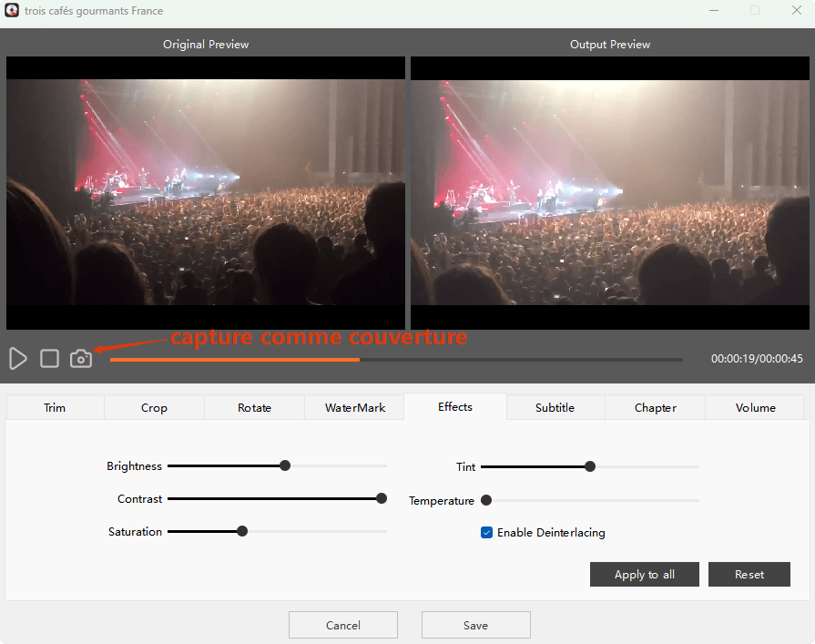This screenshot has width=815, height=644.
Task: Click the Temperature slider handle
Action: pyautogui.click(x=486, y=500)
